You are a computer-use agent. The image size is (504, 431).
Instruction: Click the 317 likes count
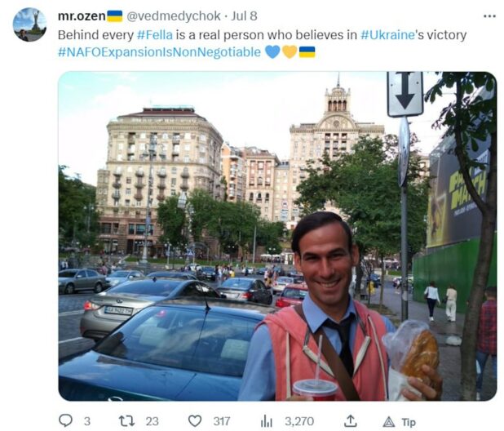222,421
